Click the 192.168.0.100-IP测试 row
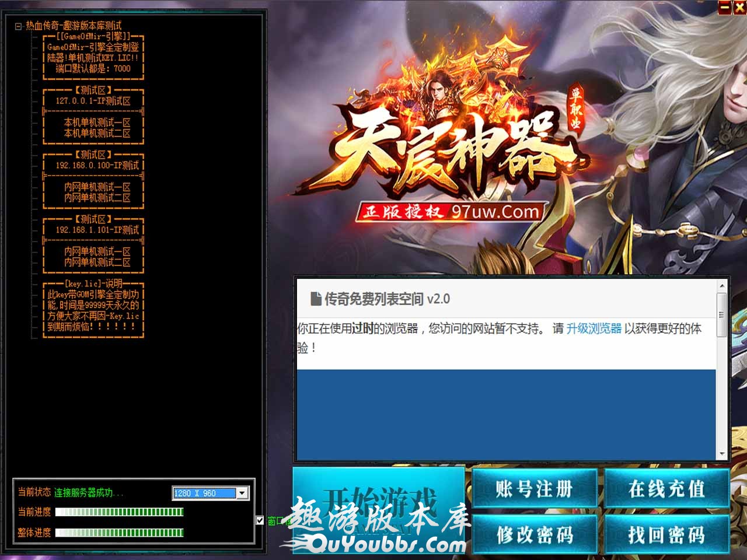Image resolution: width=747 pixels, height=560 pixels. click(97, 166)
